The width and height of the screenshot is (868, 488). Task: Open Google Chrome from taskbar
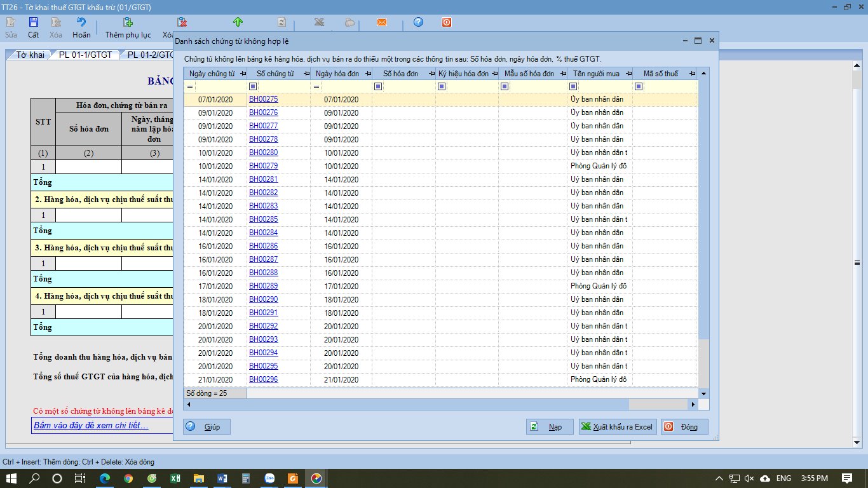click(128, 478)
